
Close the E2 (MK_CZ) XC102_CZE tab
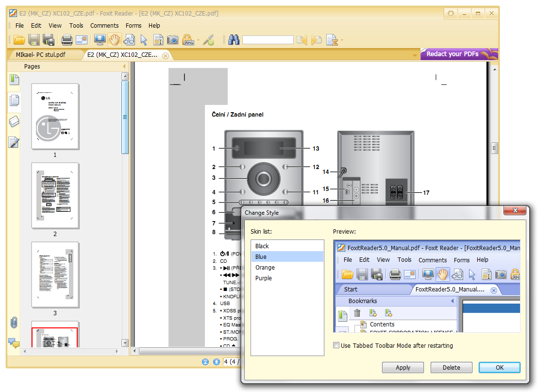[166, 55]
